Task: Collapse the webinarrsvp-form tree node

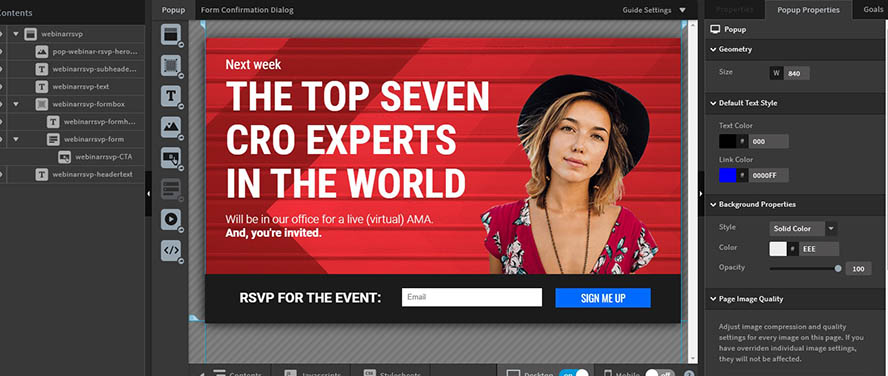Action: tap(16, 139)
